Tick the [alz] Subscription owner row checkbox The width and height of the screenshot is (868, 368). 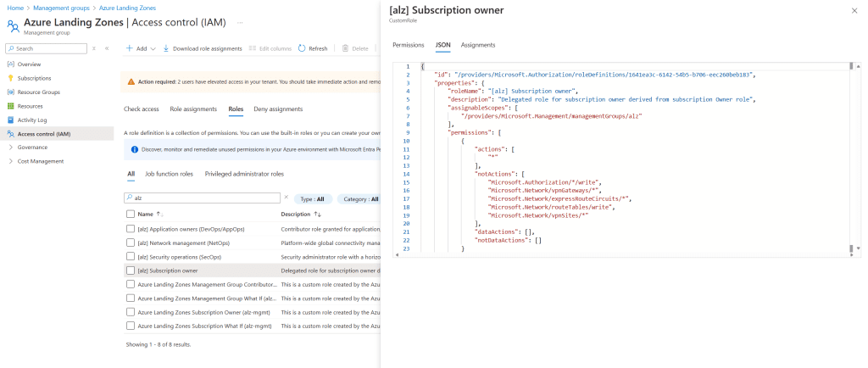pyautogui.click(x=130, y=270)
